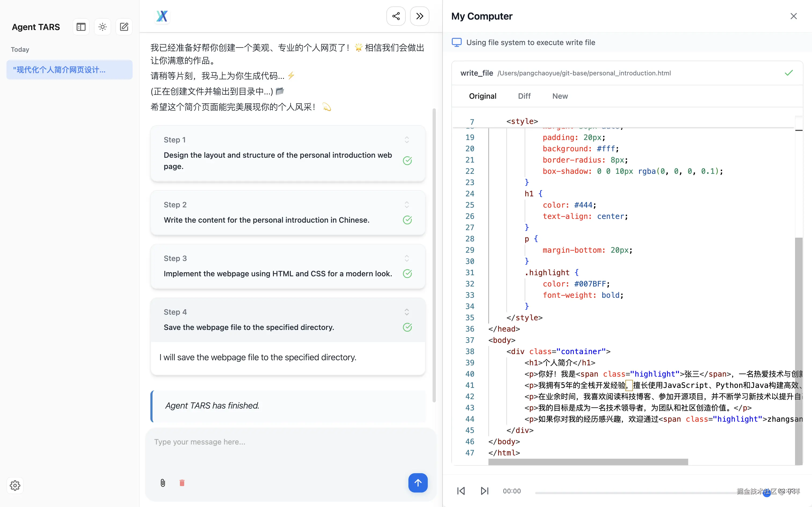
Task: Collapse panel with double chevron icon
Action: (x=419, y=16)
